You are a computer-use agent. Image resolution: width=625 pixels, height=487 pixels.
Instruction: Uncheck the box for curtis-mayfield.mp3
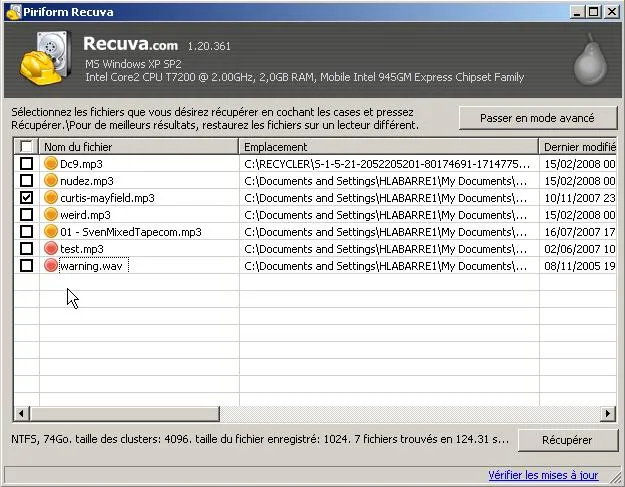click(26, 198)
